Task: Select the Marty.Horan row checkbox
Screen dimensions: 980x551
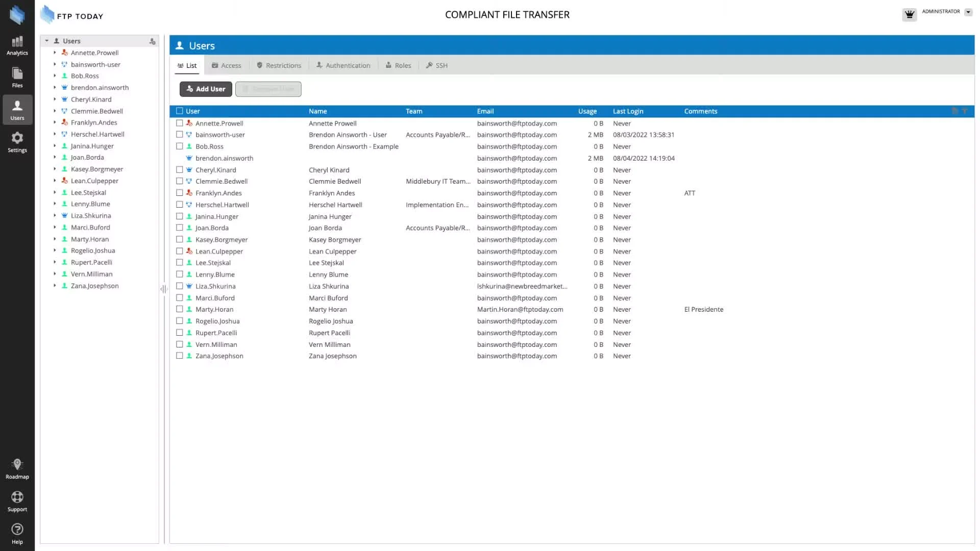Action: click(x=180, y=309)
